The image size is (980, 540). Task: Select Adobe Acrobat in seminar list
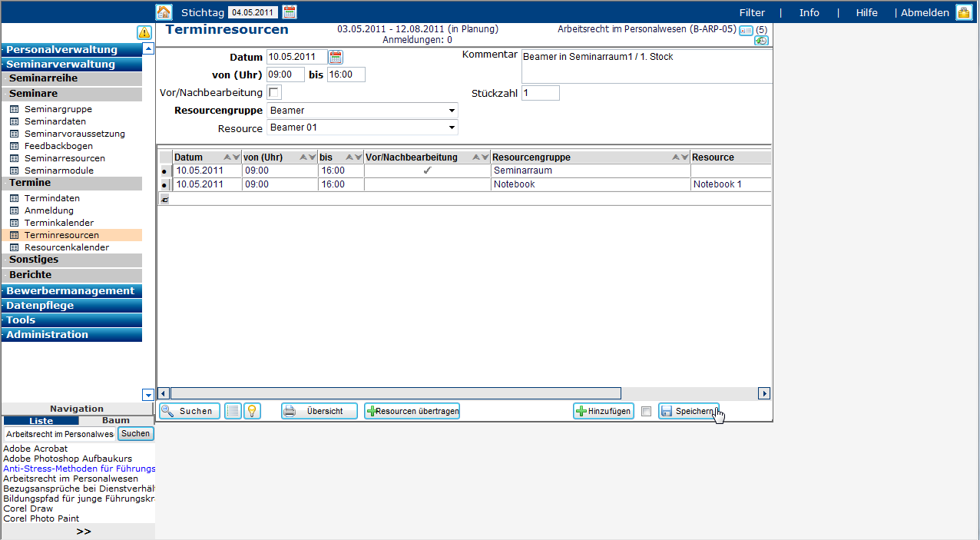[x=35, y=449]
